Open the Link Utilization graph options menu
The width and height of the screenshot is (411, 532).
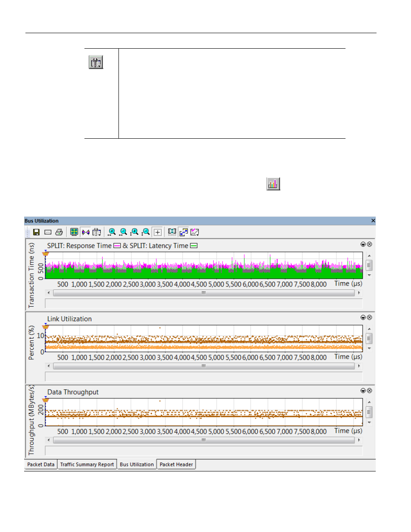click(x=363, y=317)
